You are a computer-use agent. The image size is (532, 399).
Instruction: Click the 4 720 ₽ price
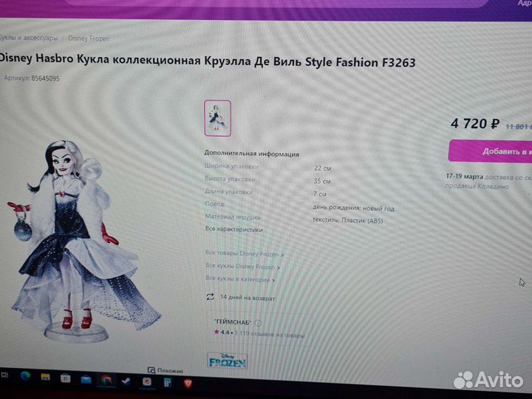(x=475, y=123)
